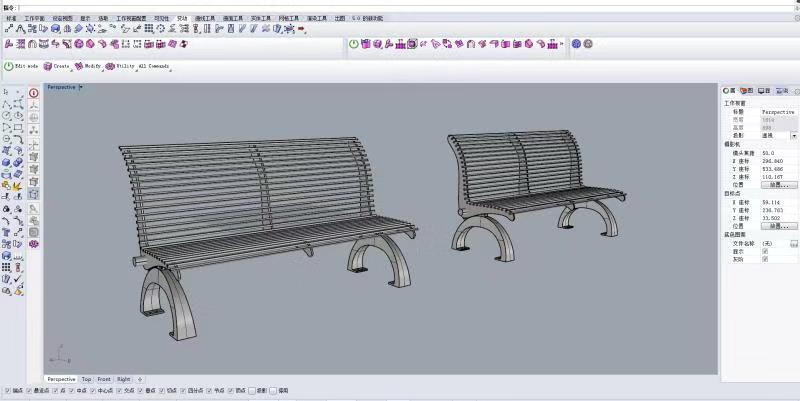800x401 pixels.
Task: Click the Box solid tool in left sidebar
Action: (x=6, y=162)
